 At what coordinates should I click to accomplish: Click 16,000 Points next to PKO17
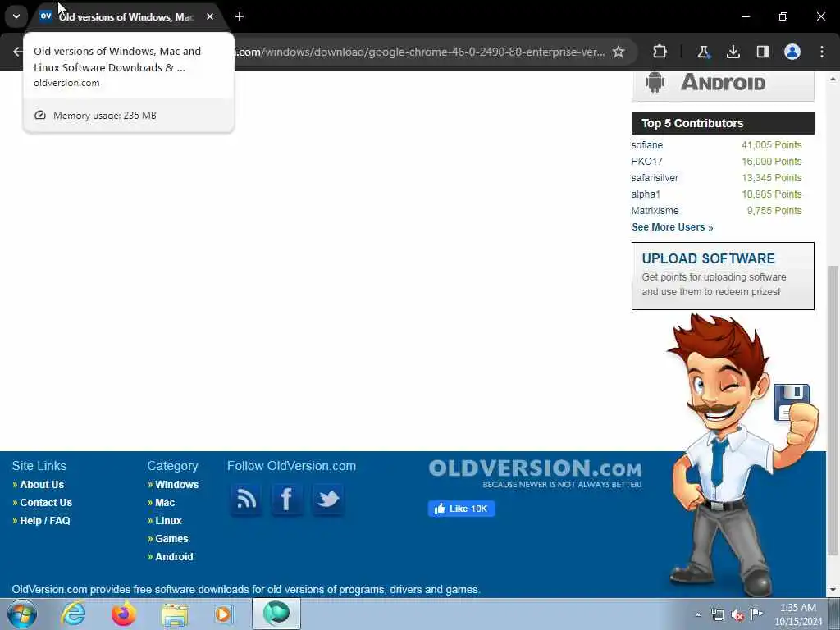(x=771, y=162)
